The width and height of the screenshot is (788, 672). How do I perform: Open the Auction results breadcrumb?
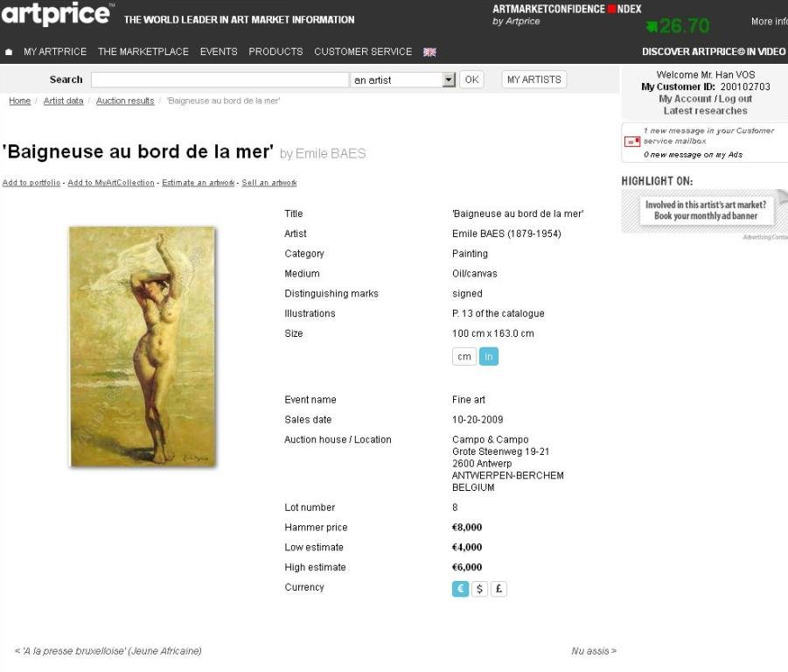coord(125,101)
